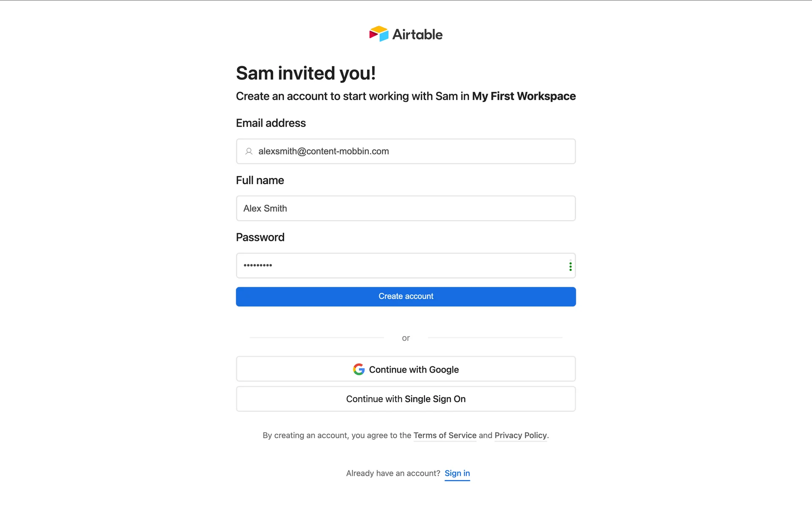Click the Email address label
The image size is (812, 508).
tap(271, 123)
